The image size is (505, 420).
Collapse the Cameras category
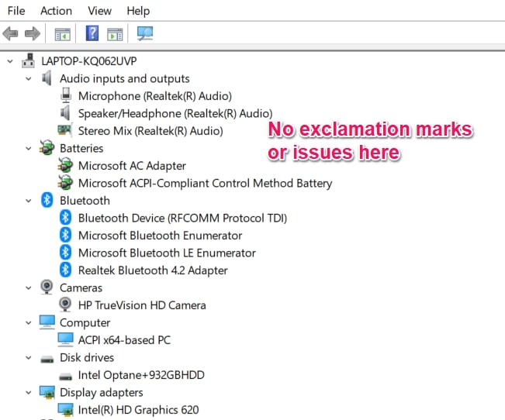pos(29,287)
